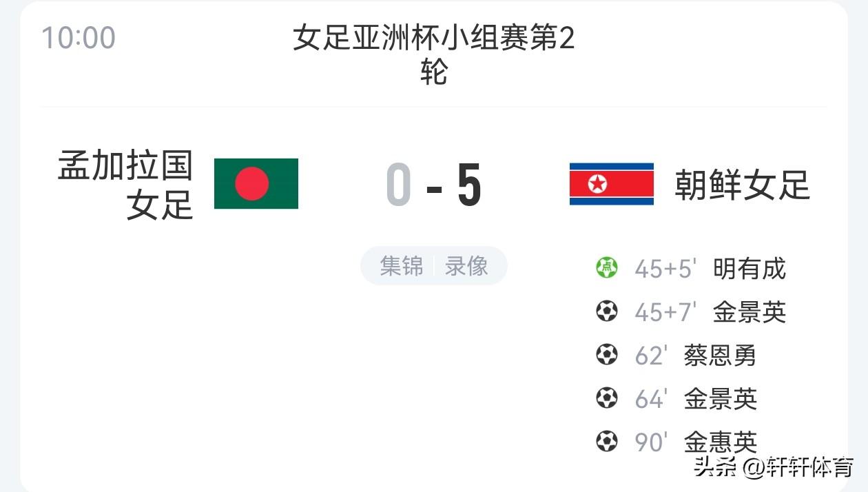Open the 集锦 highlights link
Image resolution: width=868 pixels, height=492 pixels.
pyautogui.click(x=402, y=266)
